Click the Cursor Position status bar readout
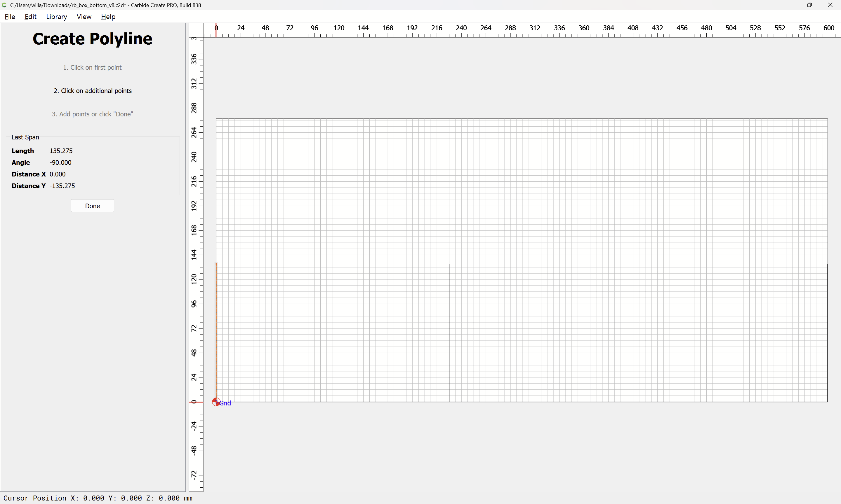Screen dimensions: 841x504 [98, 498]
